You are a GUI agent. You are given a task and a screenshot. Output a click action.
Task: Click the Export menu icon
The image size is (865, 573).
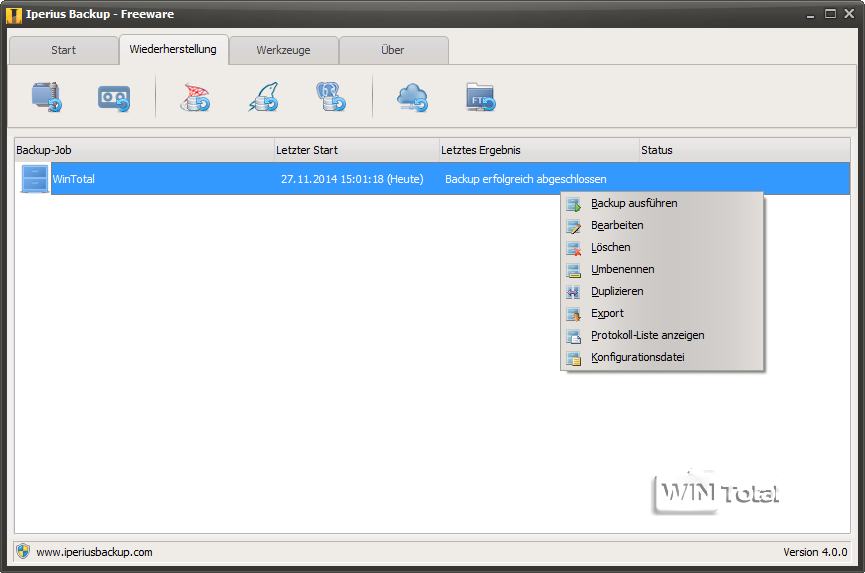pos(574,314)
